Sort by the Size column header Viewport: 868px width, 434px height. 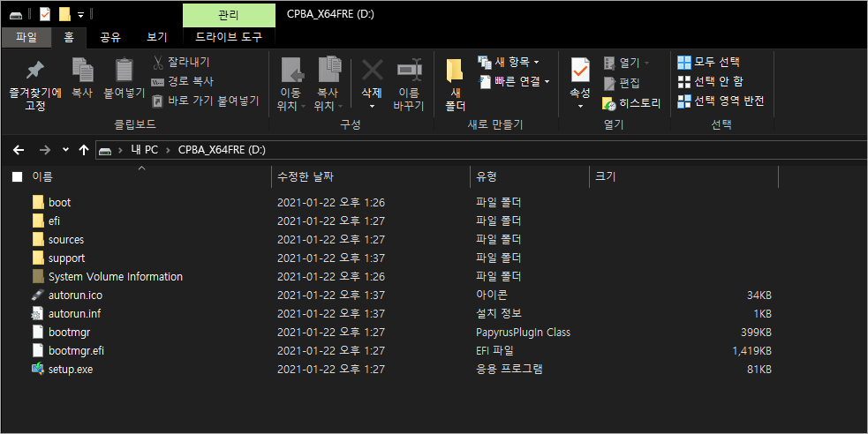pyautogui.click(x=605, y=177)
